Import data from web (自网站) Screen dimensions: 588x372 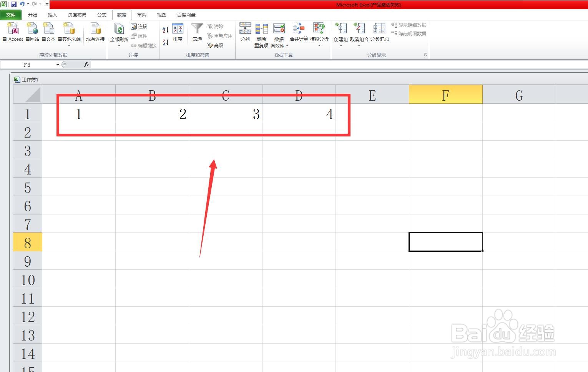[x=32, y=32]
